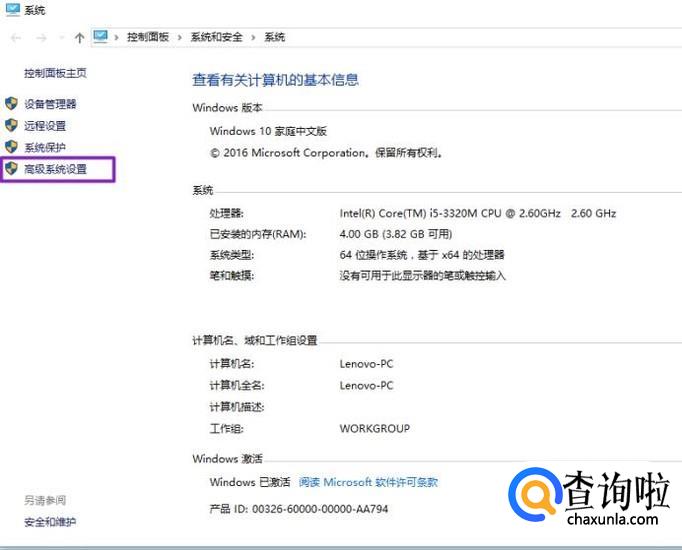
Task: Expand the chevron after 控制面板 in breadcrumb
Action: (180, 37)
